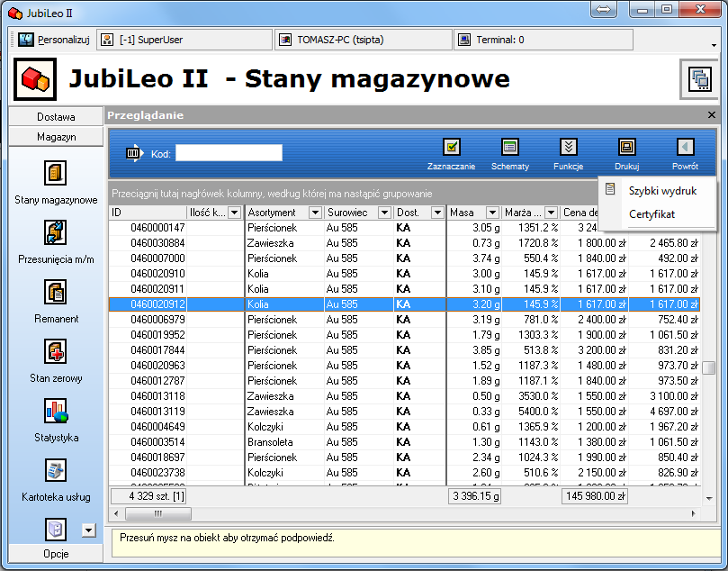This screenshot has width=728, height=571.
Task: Click the Kod input field
Action: 229,153
